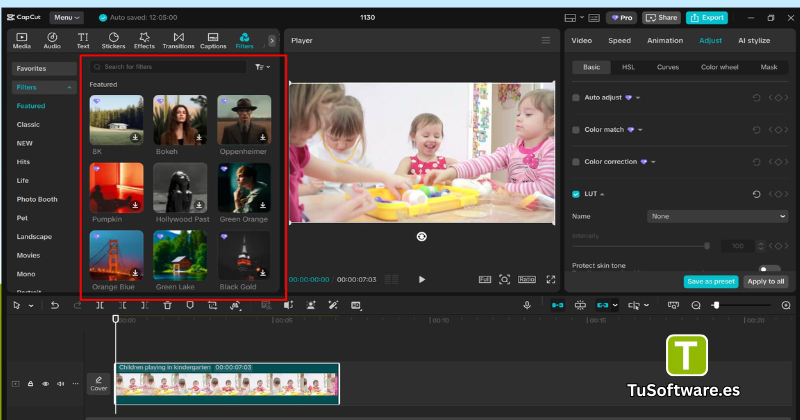Image resolution: width=800 pixels, height=420 pixels.
Task: Click the track more options dots
Action: point(76,384)
